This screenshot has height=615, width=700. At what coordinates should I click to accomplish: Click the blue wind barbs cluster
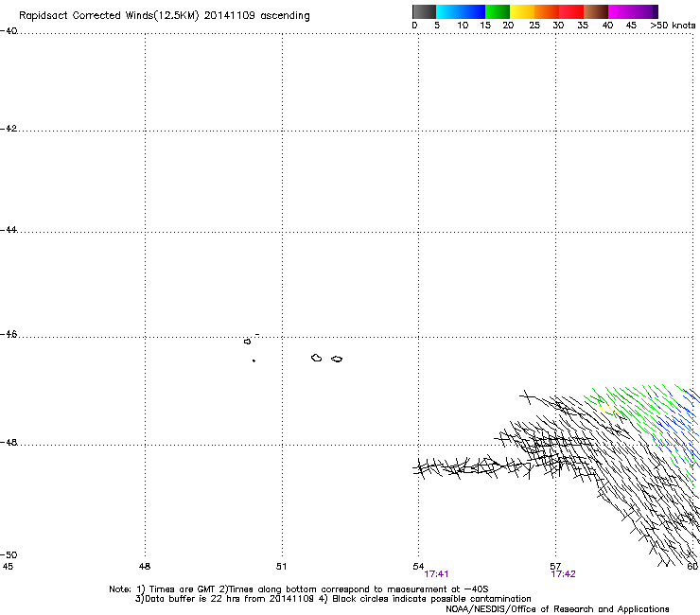(x=678, y=429)
